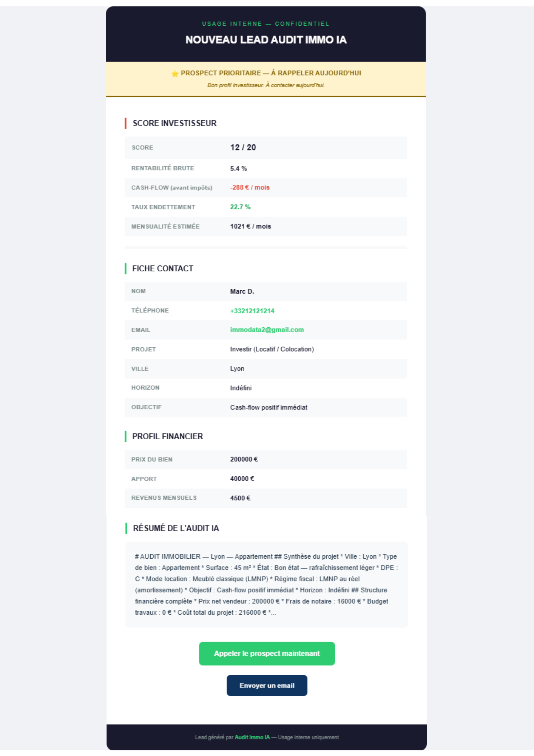
Task: Click 'Appeler le prospect maintenant' button
Action: point(267,653)
